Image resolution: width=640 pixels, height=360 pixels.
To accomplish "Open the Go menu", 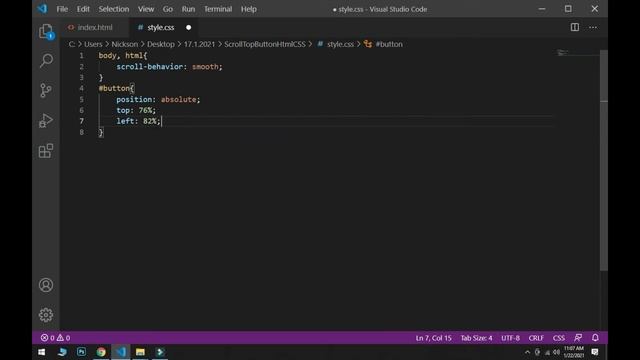I will (168, 9).
